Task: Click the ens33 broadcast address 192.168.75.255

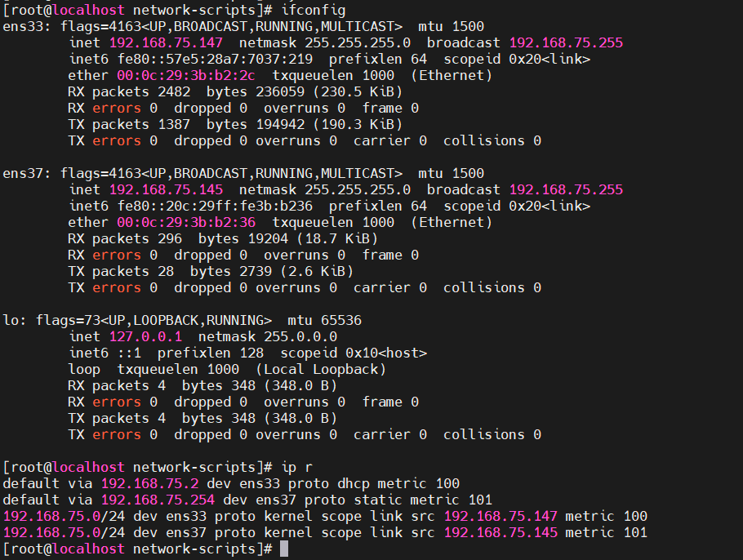Action: 566,42
